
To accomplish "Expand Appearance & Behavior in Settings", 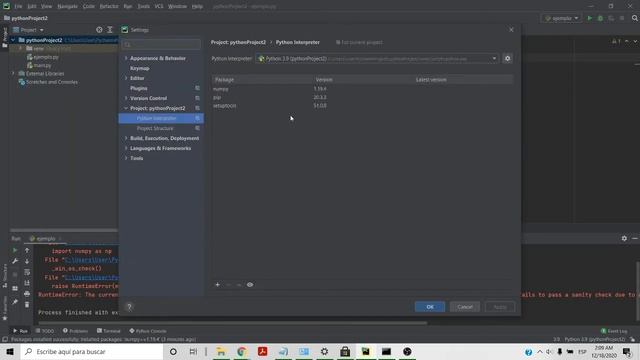I will 126,58.
